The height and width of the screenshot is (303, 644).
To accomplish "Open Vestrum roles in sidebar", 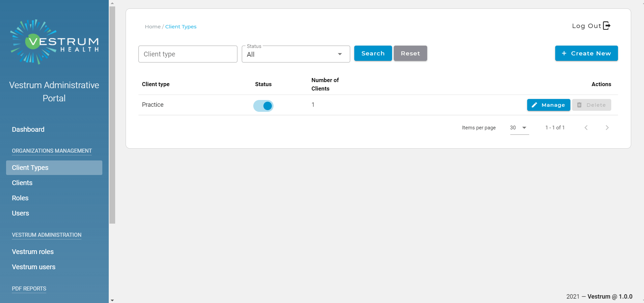I will click(33, 252).
